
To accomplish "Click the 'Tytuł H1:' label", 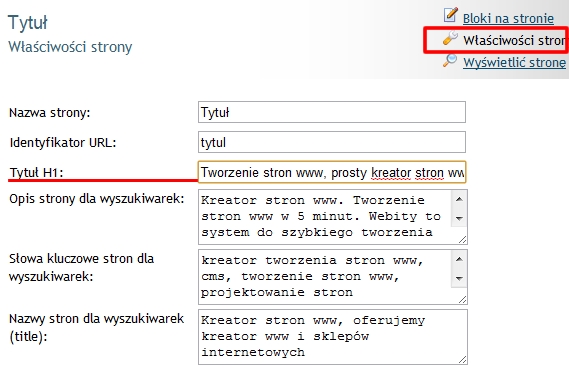I will tap(36, 172).
